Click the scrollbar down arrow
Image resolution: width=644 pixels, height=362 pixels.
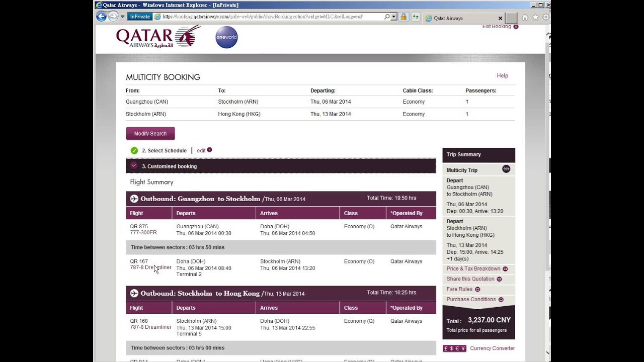548,353
